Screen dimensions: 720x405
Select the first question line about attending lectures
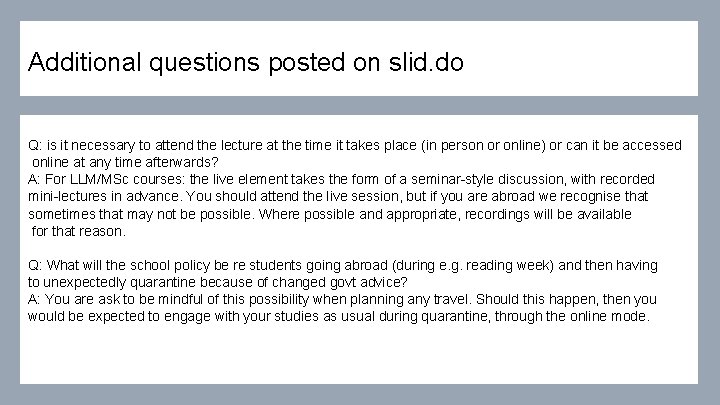[x=355, y=145]
